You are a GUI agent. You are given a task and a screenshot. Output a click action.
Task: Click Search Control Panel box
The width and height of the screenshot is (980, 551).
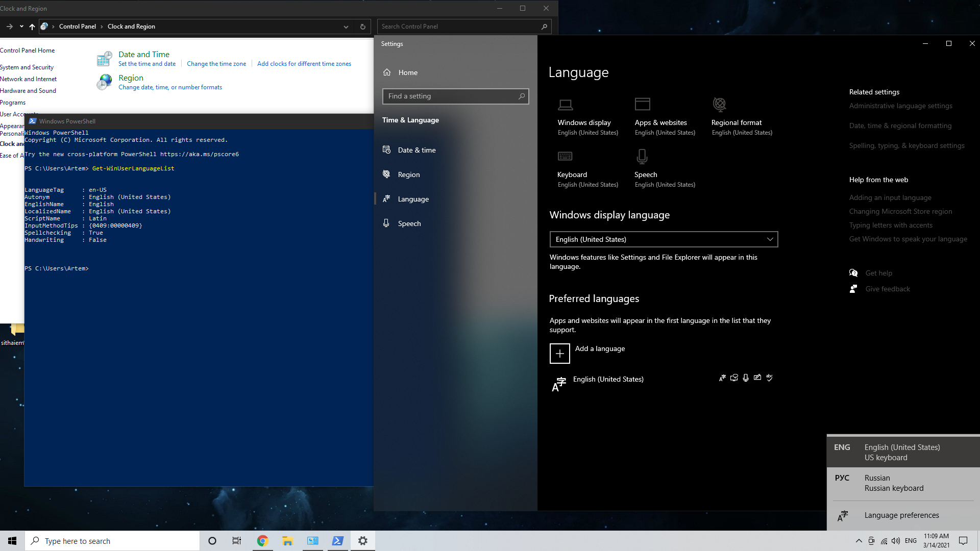464,27
